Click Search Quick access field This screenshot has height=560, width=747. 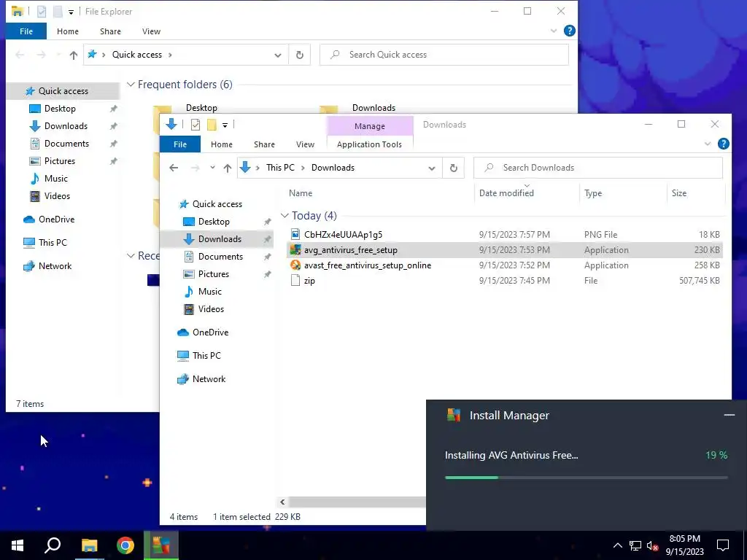coord(444,55)
